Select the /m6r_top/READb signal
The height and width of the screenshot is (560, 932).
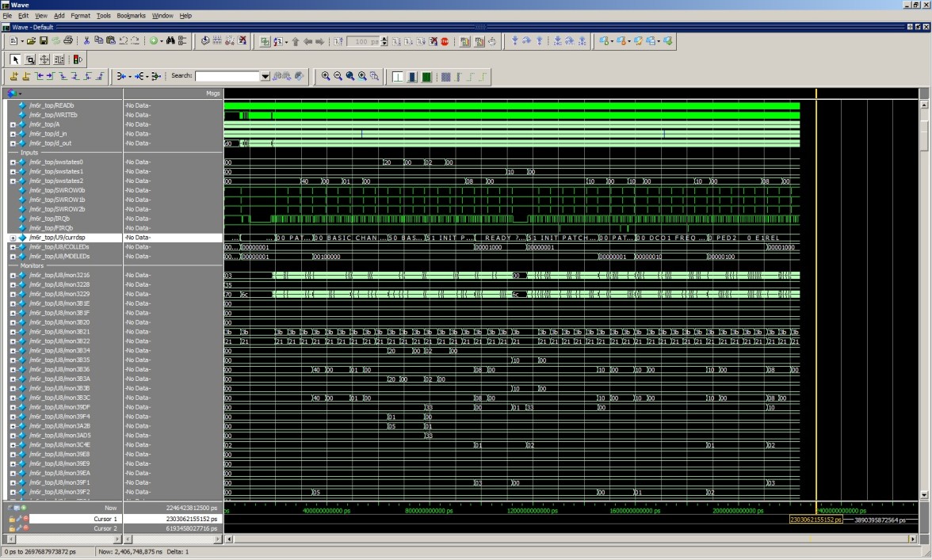coord(52,105)
